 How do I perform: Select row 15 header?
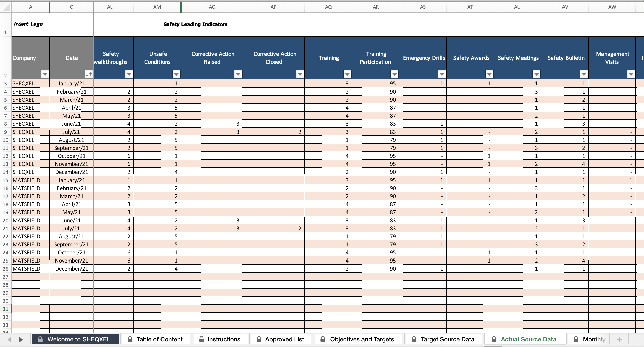click(x=6, y=180)
